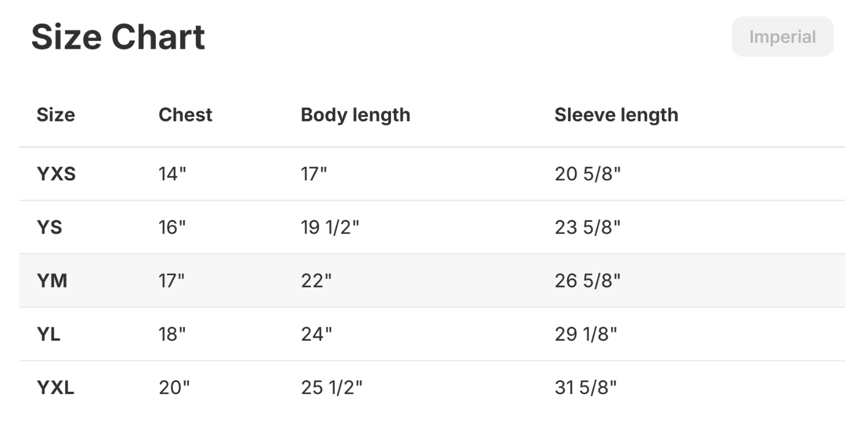This screenshot has height=445, width=868.
Task: Select the 31 5/8" sleeve length value
Action: click(586, 388)
